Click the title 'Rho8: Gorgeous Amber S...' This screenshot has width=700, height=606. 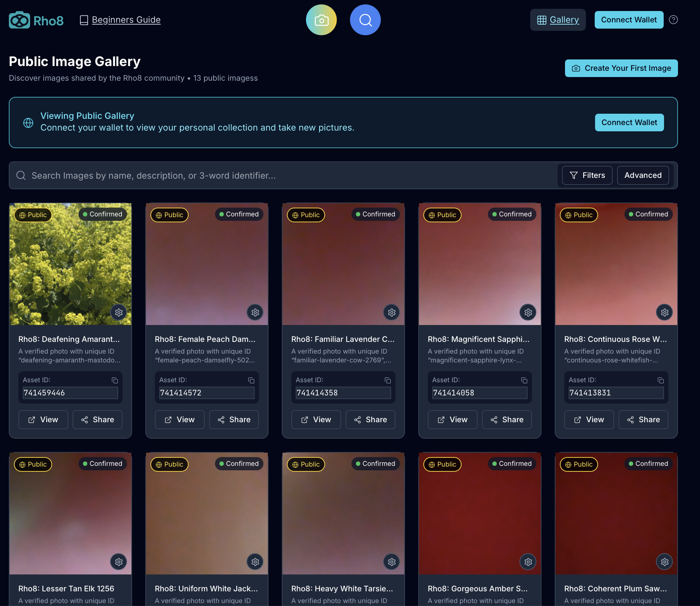tap(478, 589)
